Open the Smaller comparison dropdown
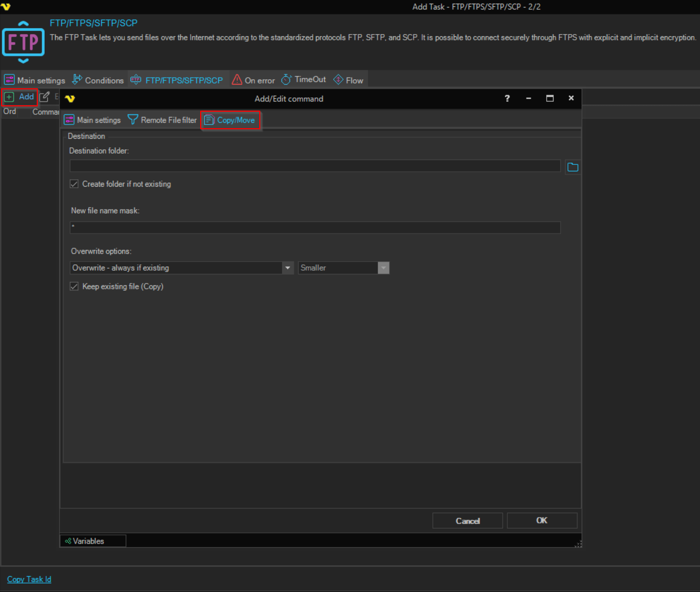Viewport: 700px width, 592px height. pos(383,268)
